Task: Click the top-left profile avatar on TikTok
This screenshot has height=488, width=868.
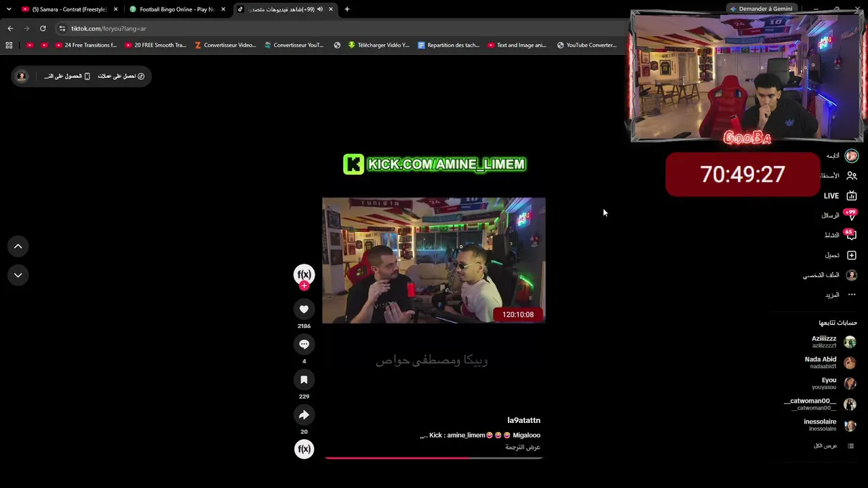Action: [22, 76]
